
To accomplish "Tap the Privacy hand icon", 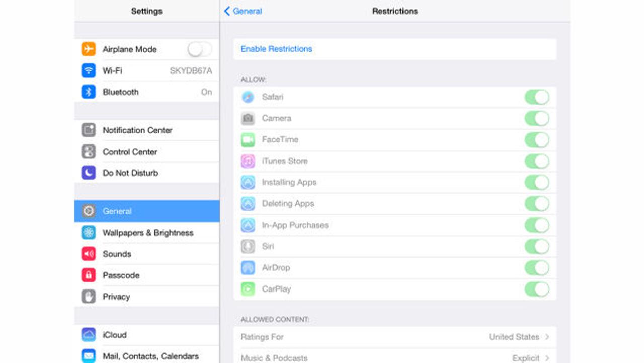I will [89, 297].
